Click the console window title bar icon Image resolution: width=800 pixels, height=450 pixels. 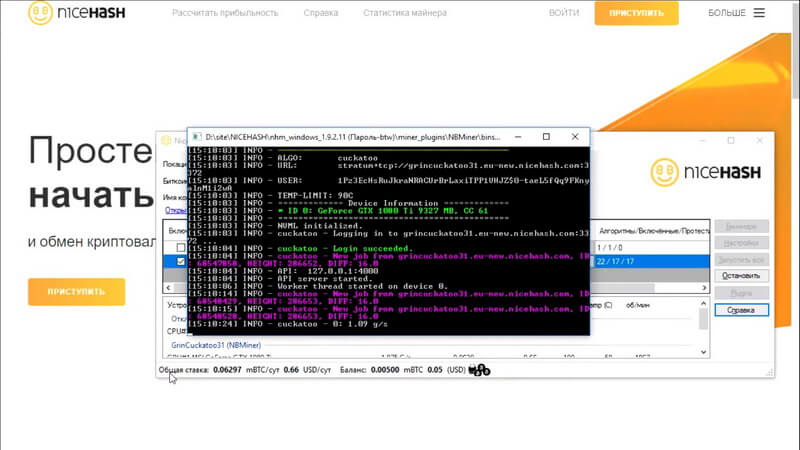(x=196, y=137)
